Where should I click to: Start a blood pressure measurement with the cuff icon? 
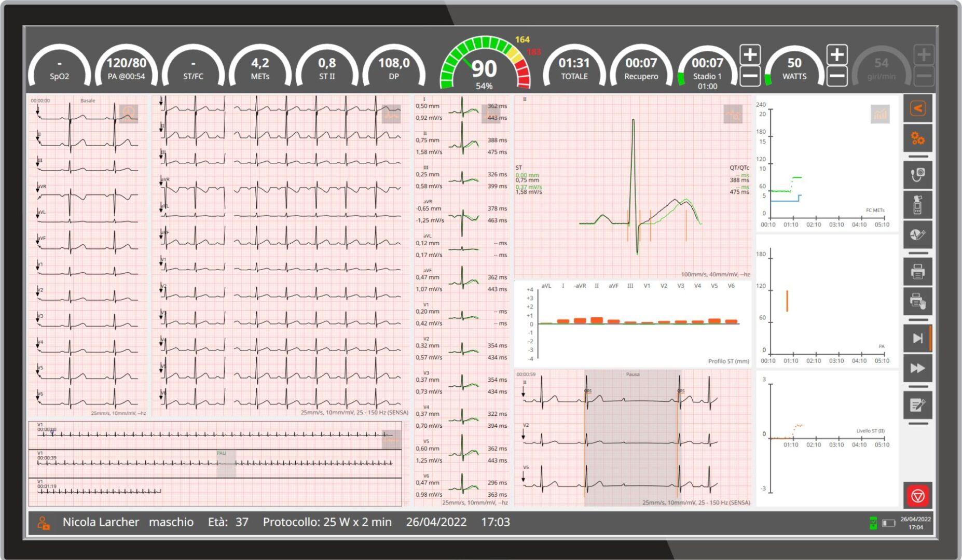(x=917, y=175)
